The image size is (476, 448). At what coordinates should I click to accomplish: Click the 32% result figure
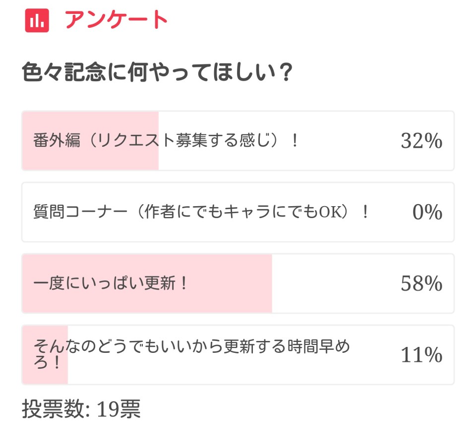tap(421, 142)
